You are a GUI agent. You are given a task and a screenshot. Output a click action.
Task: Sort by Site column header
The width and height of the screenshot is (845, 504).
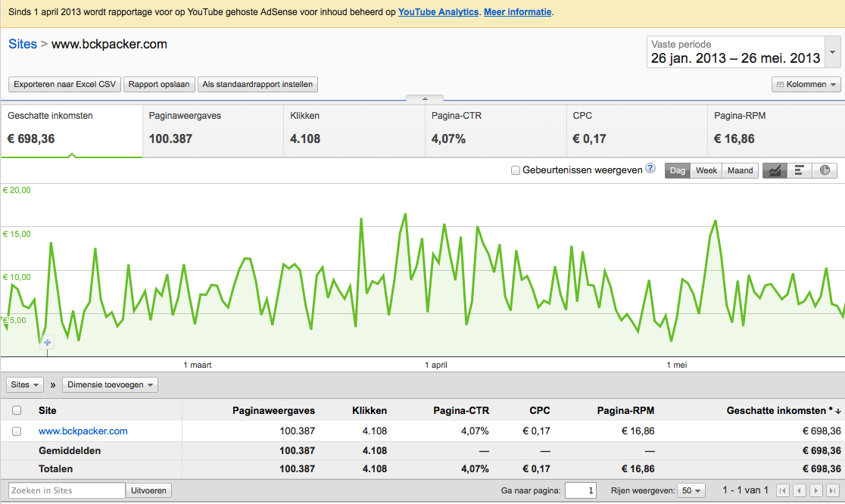pos(48,411)
